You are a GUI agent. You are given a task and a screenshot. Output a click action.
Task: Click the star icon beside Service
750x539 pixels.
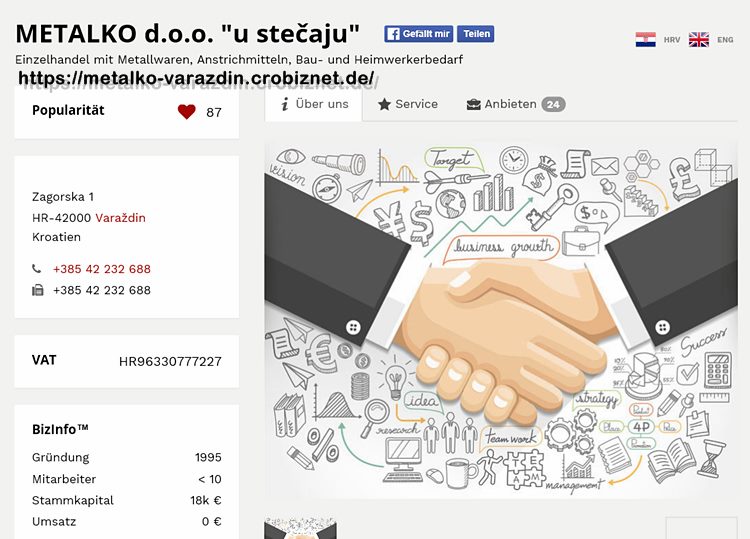(x=384, y=104)
